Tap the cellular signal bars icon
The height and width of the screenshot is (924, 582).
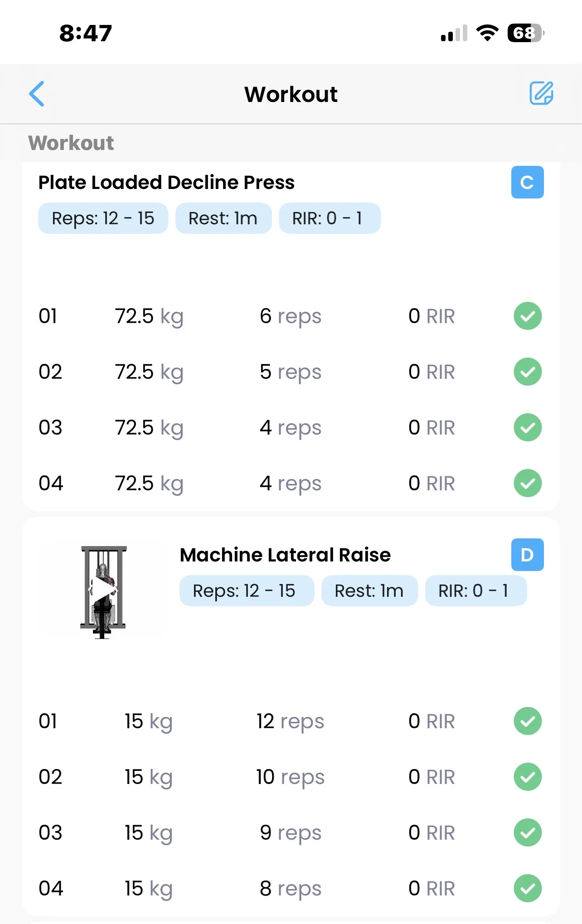454,34
